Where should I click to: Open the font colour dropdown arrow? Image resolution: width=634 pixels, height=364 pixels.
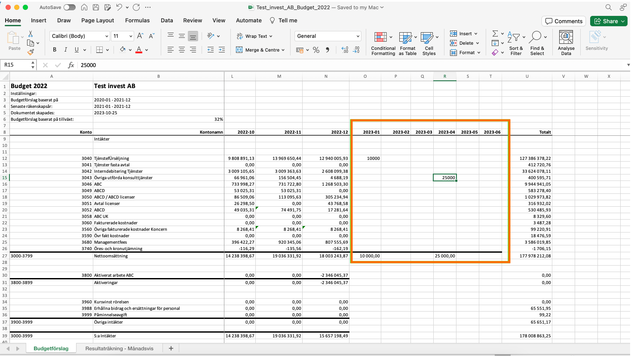[x=147, y=50]
